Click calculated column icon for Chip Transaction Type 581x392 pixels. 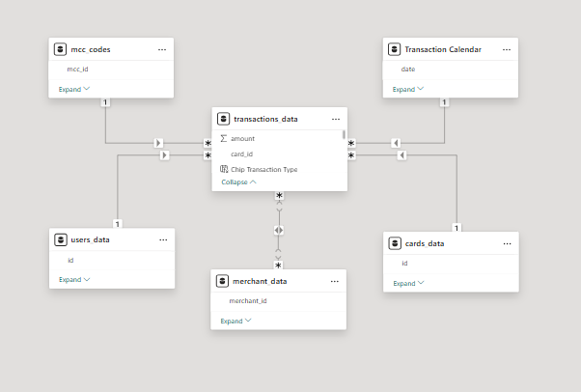(x=224, y=169)
